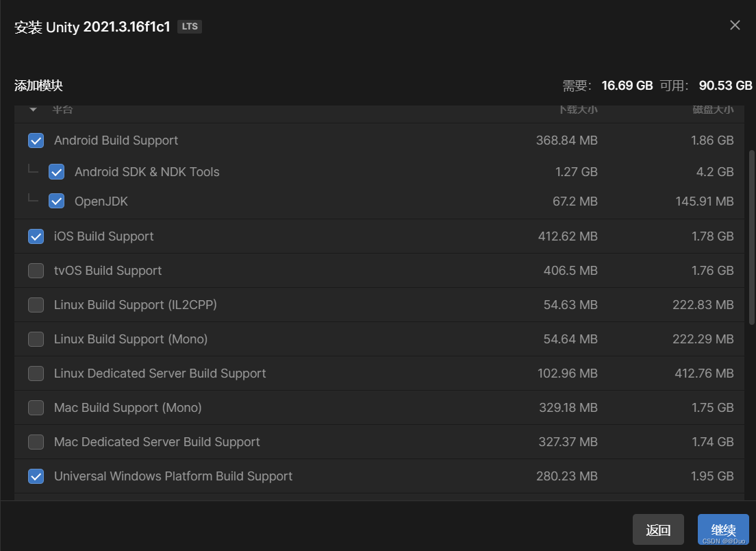The width and height of the screenshot is (756, 551).
Task: Click tvOS Build Support label
Action: point(108,271)
